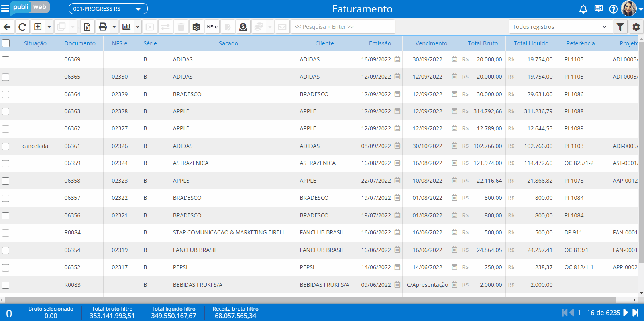Tick the checkbox for document R0083
The image size is (644, 321).
click(x=6, y=285)
